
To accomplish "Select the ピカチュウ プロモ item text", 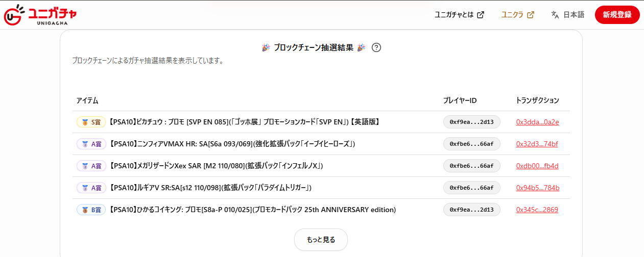I will coord(244,122).
